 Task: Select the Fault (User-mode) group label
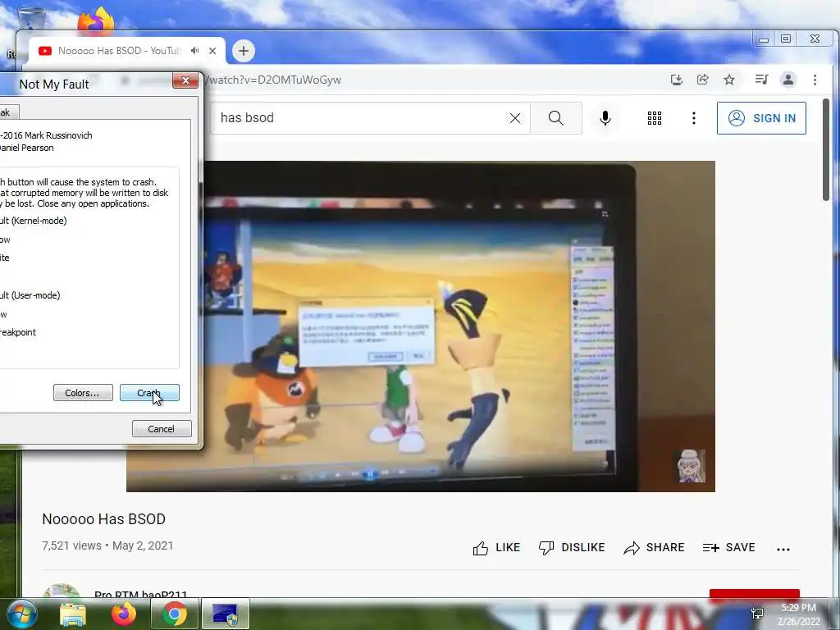(30, 295)
